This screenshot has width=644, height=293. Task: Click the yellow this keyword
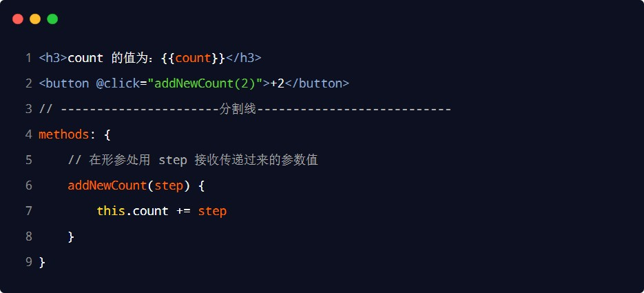click(x=111, y=211)
